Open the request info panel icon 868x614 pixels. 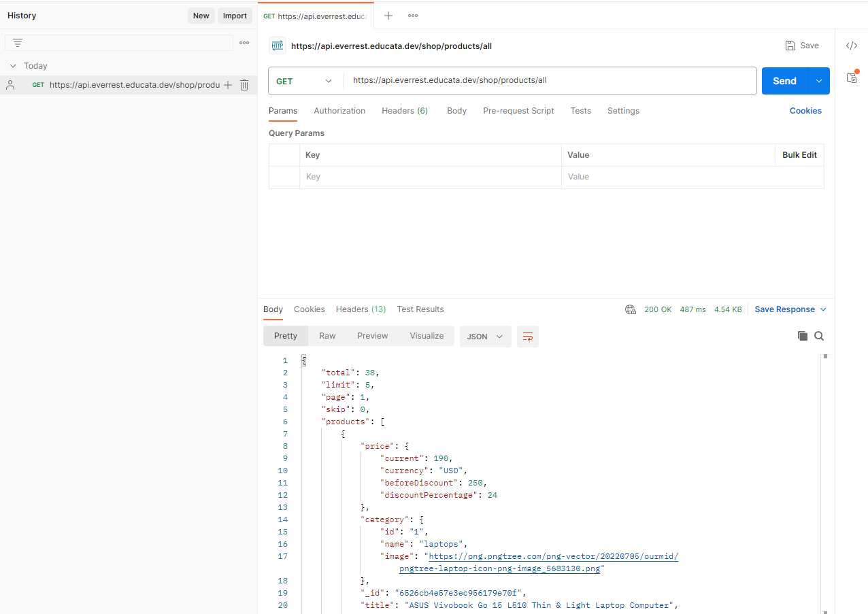(x=852, y=78)
